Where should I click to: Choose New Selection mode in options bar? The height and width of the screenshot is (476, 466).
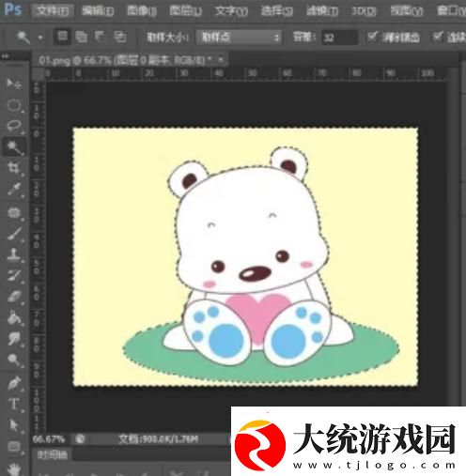pos(62,37)
